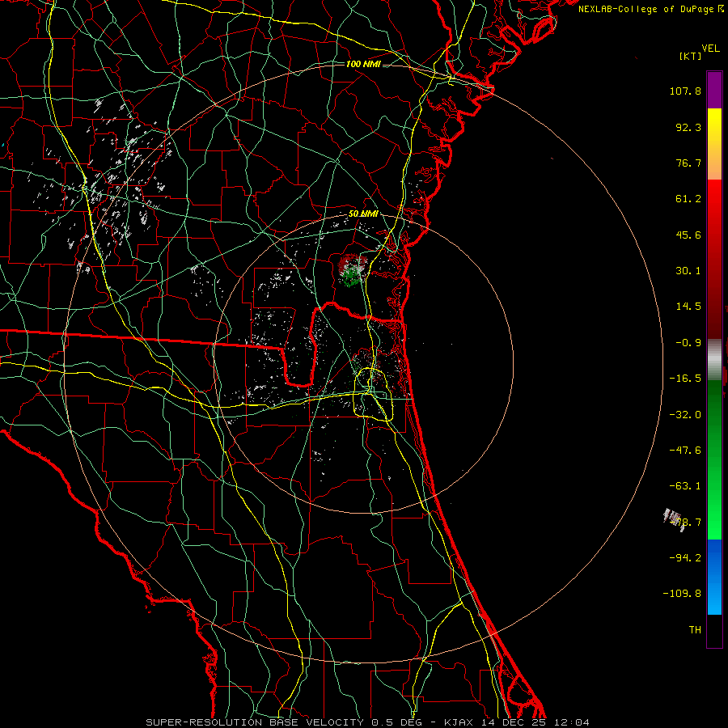The width and height of the screenshot is (728, 728).
Task: Select the -16.5 scale value
Action: [685, 379]
